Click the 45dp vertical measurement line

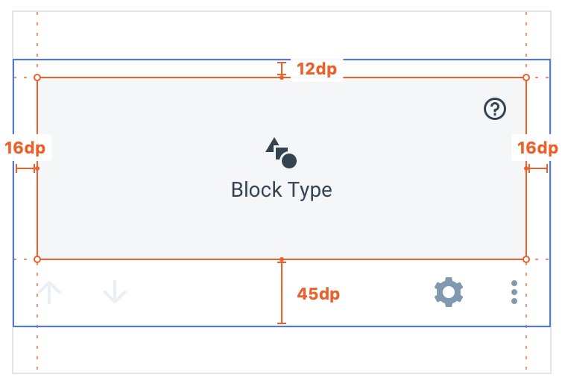click(281, 292)
